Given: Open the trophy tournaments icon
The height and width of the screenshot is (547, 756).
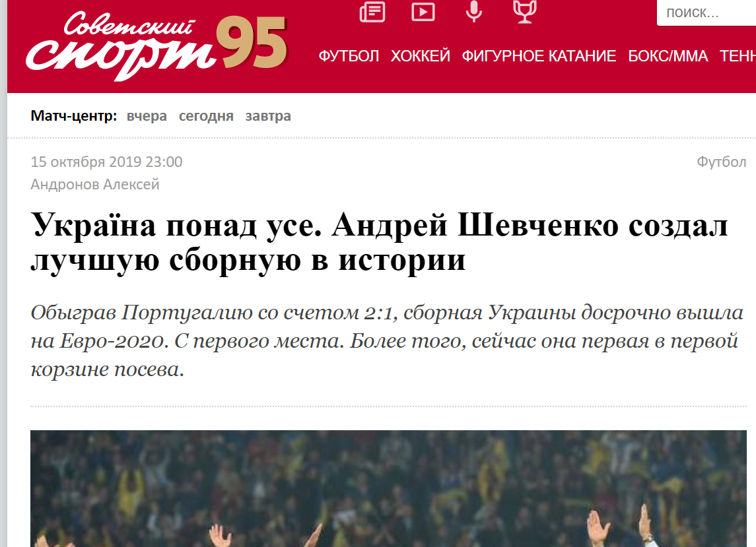Looking at the screenshot, I should (x=524, y=12).
